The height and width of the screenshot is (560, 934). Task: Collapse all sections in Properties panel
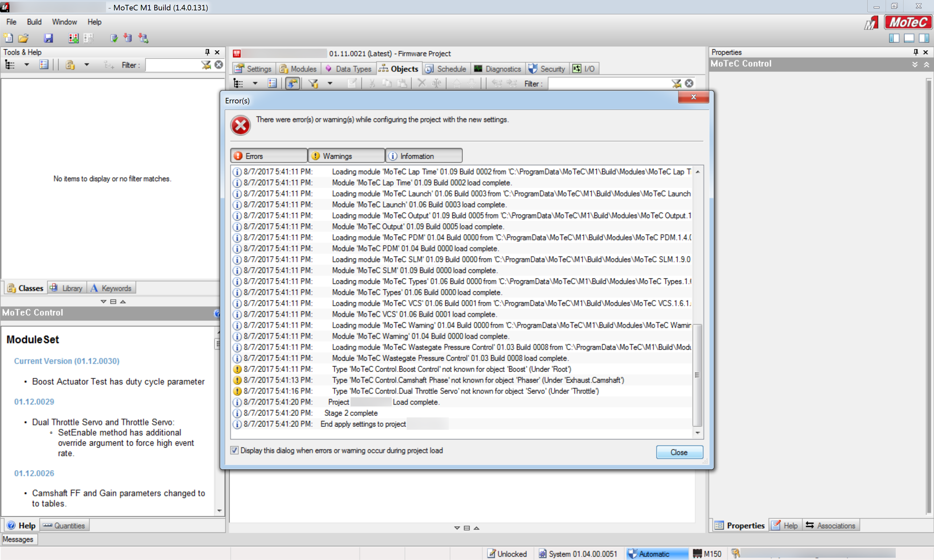pos(926,64)
